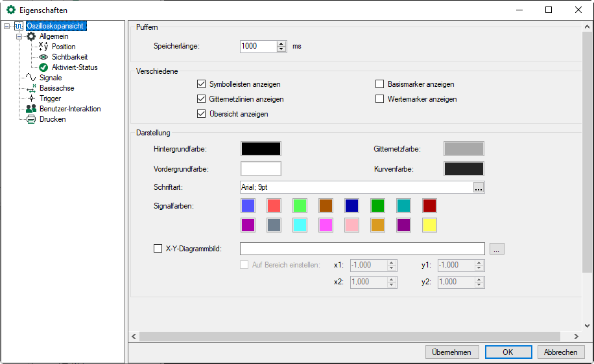
Task: Click the Übernehmen button
Action: [x=452, y=352]
